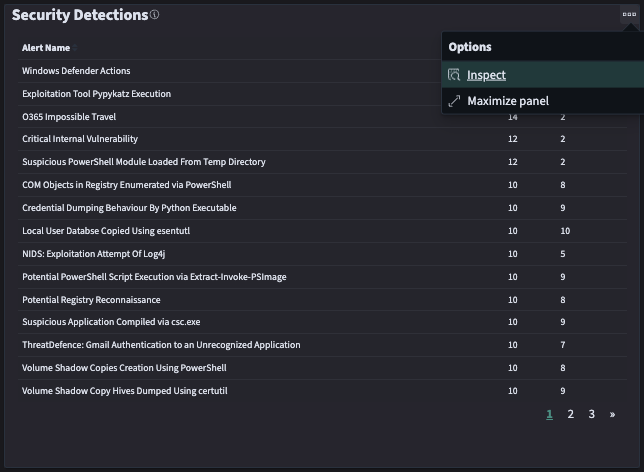Image resolution: width=644 pixels, height=472 pixels.
Task: Click the current page 1 link
Action: click(549, 414)
